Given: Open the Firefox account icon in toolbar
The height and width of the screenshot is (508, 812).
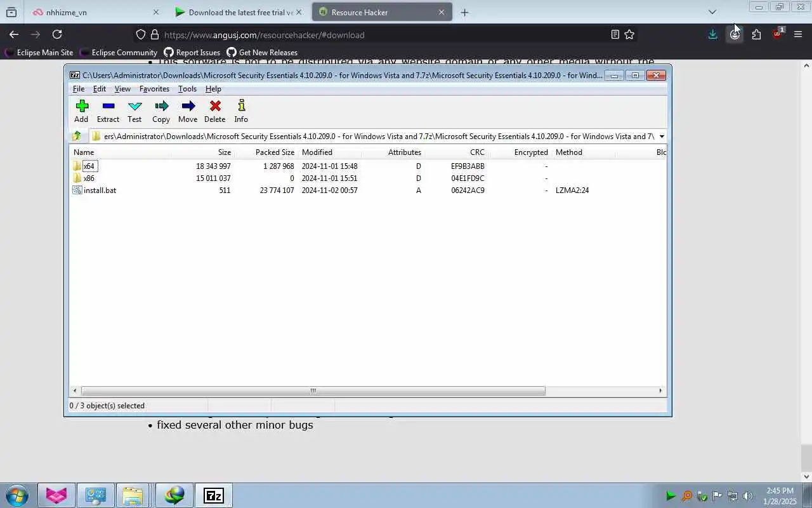Looking at the screenshot, I should 735,34.
